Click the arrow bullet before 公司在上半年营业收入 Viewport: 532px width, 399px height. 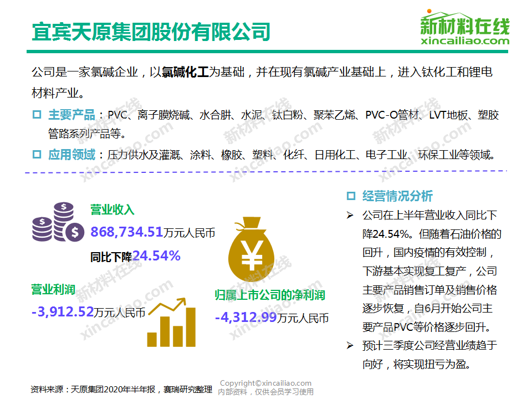350,215
